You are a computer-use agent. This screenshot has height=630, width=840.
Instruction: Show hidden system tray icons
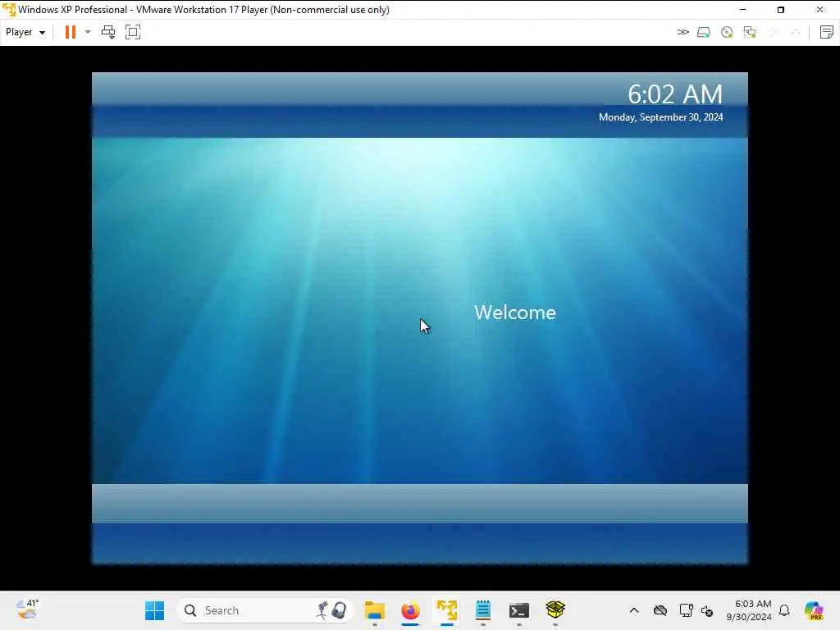pos(634,610)
